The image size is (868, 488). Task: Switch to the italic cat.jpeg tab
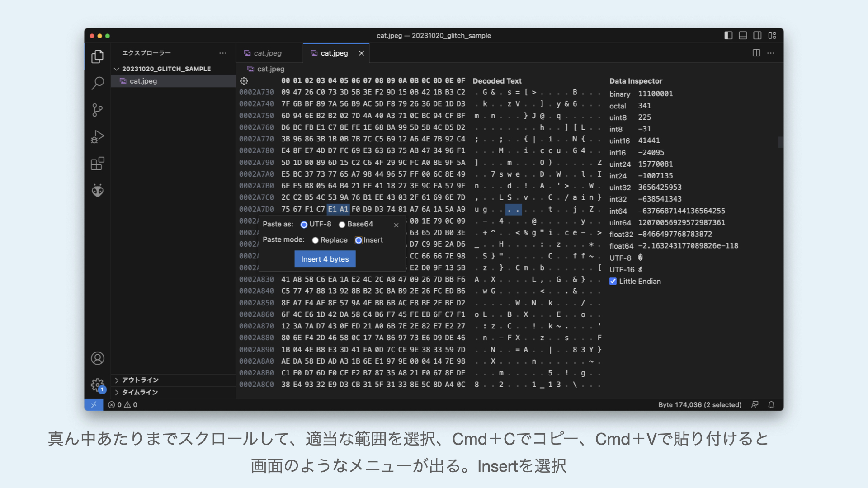coord(267,53)
